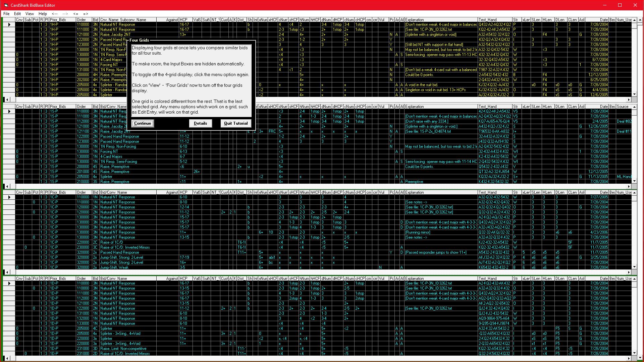Select first row pointer in 1D-P grid
This screenshot has height=362, width=644.
(9, 283)
